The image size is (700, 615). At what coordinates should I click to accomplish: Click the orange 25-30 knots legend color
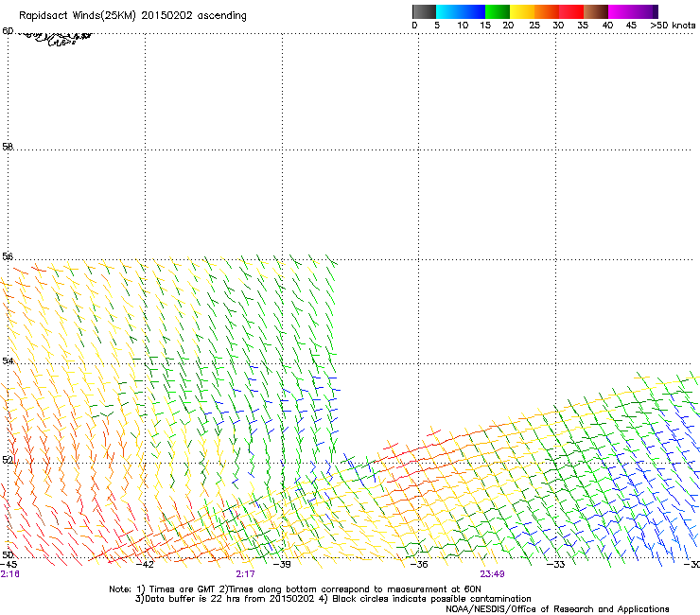pyautogui.click(x=547, y=11)
